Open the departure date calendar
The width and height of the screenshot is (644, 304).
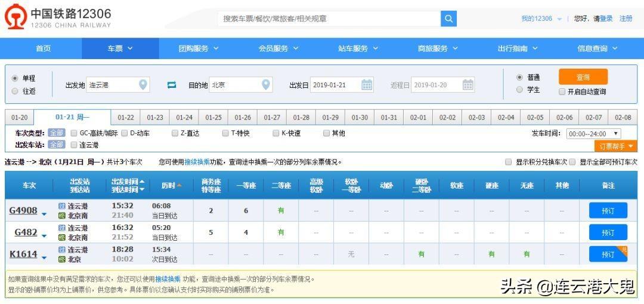[x=367, y=85]
